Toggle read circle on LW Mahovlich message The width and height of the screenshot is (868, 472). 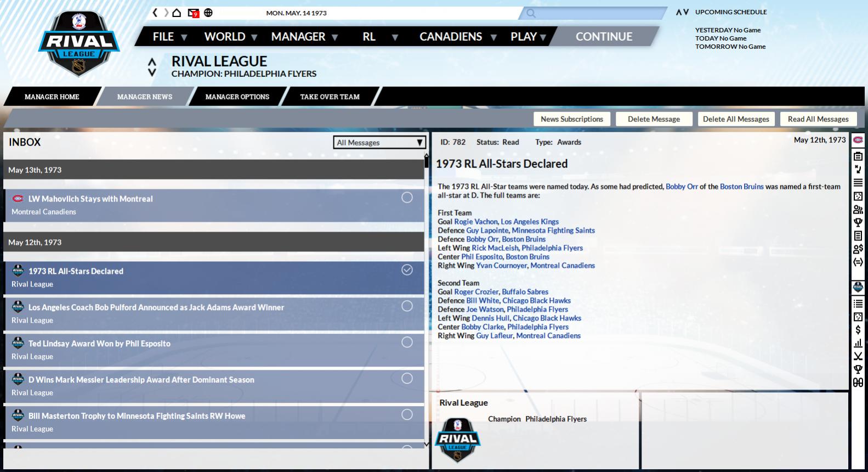tap(407, 198)
